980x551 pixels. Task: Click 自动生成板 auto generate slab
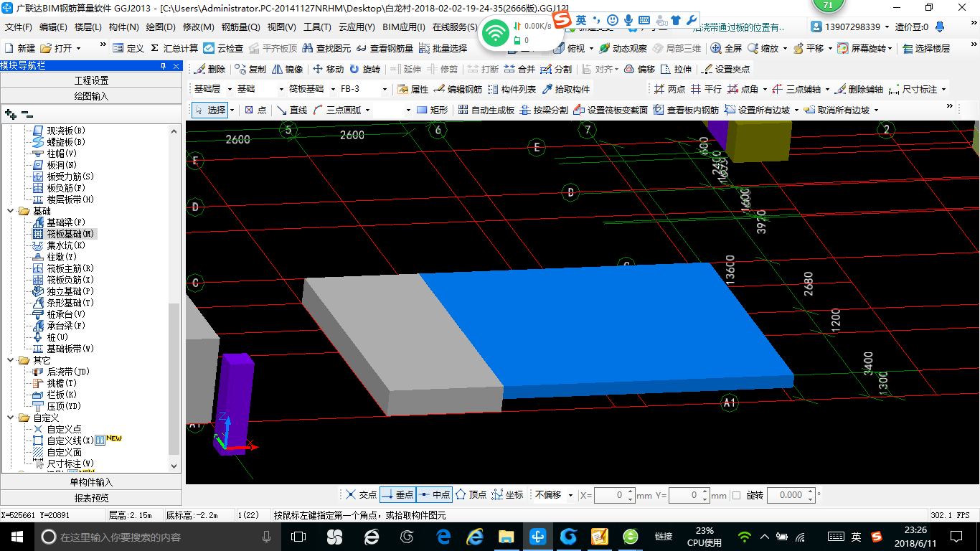tap(487, 110)
